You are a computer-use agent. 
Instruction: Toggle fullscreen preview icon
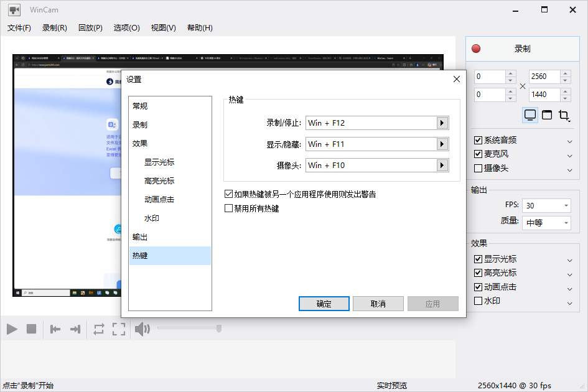tap(119, 329)
